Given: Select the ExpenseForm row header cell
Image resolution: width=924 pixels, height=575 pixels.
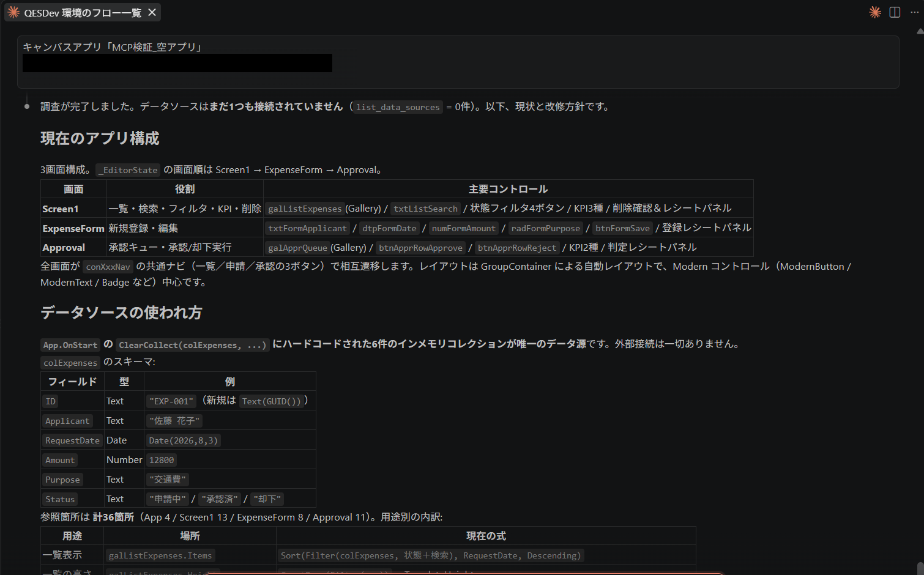Looking at the screenshot, I should click(x=73, y=228).
